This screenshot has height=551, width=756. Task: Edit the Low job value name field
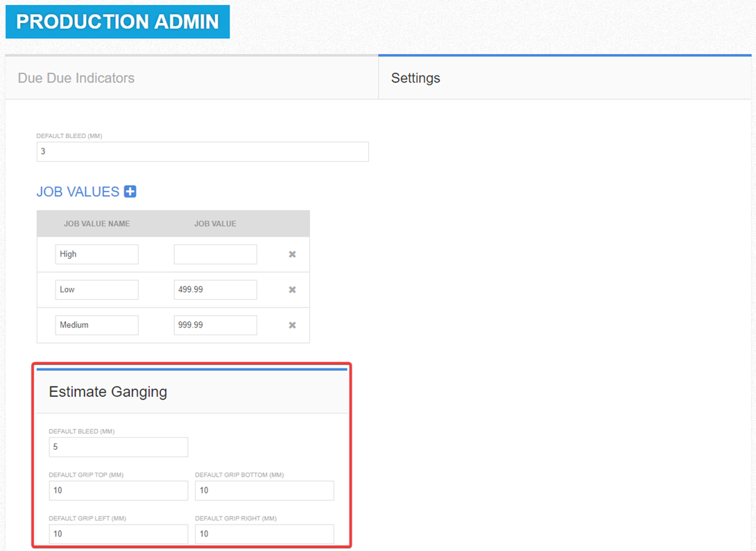tap(97, 289)
